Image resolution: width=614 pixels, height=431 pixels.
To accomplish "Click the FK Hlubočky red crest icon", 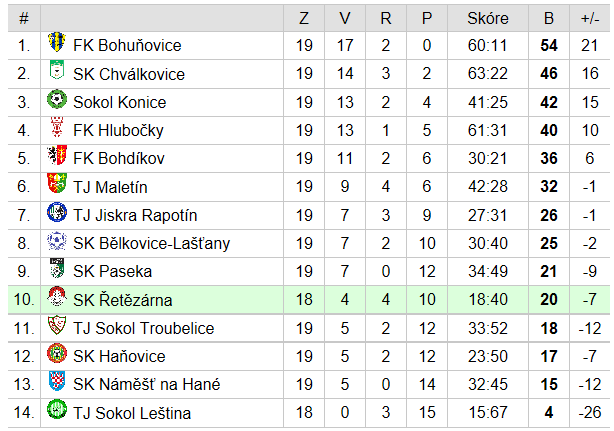I will pos(57,127).
